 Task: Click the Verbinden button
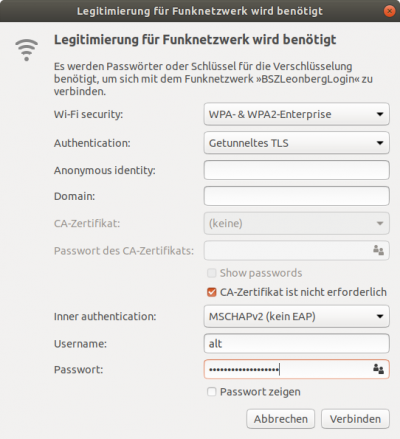click(x=355, y=419)
